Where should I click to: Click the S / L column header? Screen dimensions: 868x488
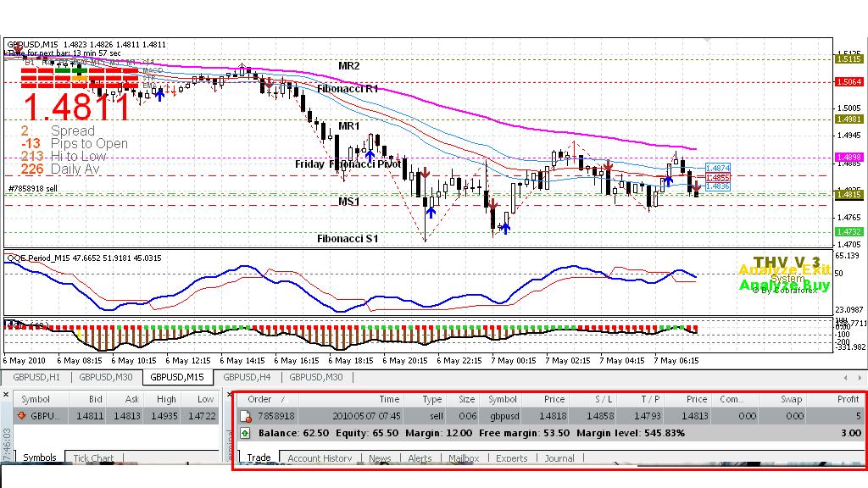(593, 399)
